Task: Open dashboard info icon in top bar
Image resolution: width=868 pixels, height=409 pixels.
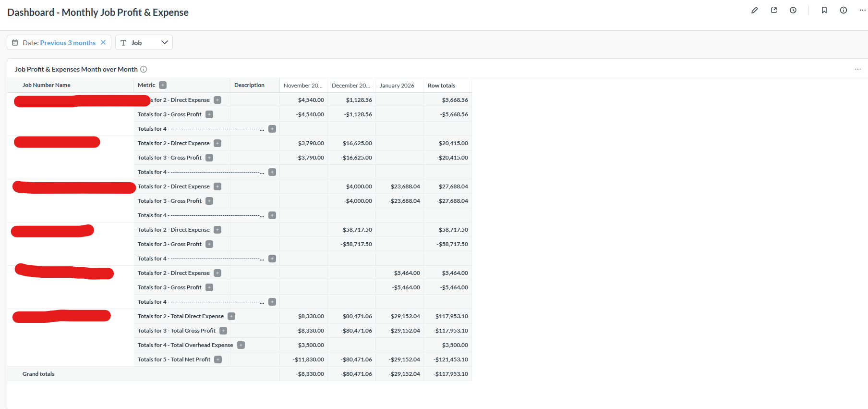Action: (844, 10)
